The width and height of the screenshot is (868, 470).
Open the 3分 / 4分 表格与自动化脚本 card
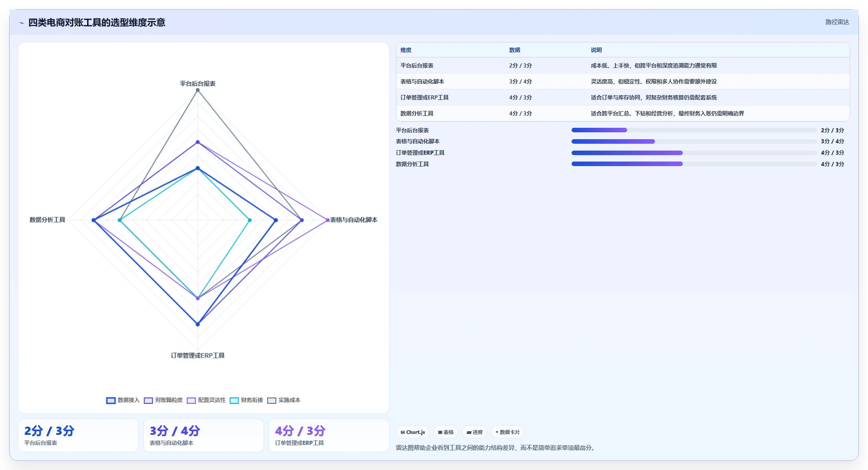pos(203,435)
